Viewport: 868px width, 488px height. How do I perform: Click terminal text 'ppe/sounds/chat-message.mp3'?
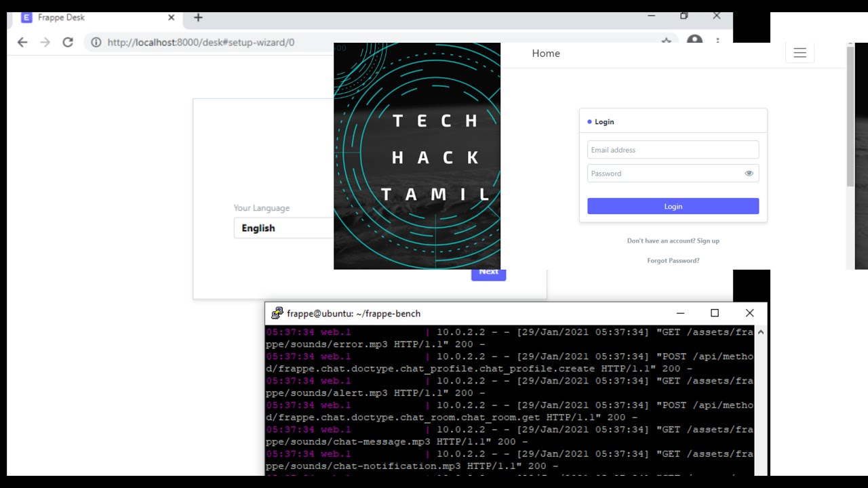point(348,442)
